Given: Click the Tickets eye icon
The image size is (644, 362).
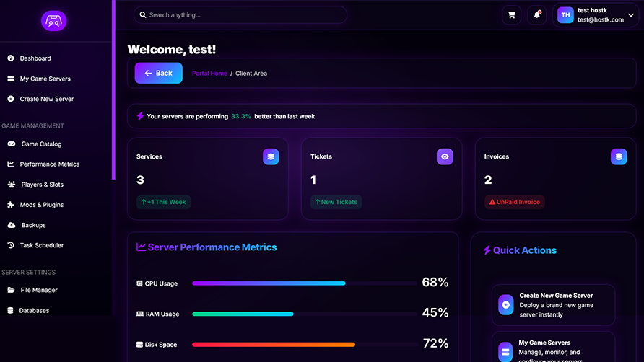Looking at the screenshot, I should click(445, 156).
